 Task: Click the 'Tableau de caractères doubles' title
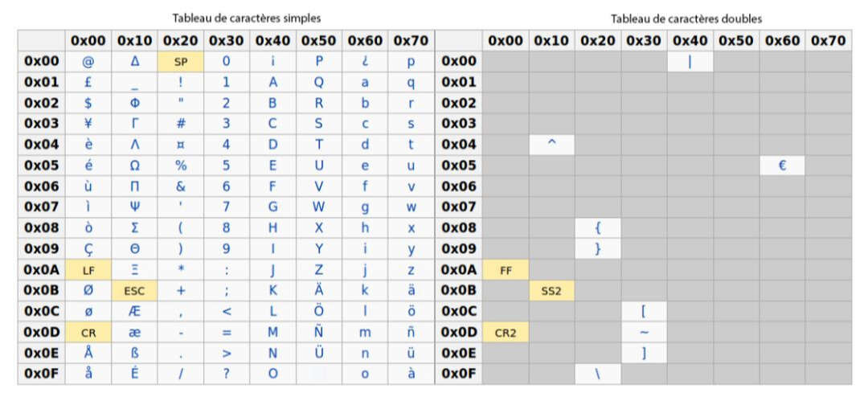[x=686, y=18]
